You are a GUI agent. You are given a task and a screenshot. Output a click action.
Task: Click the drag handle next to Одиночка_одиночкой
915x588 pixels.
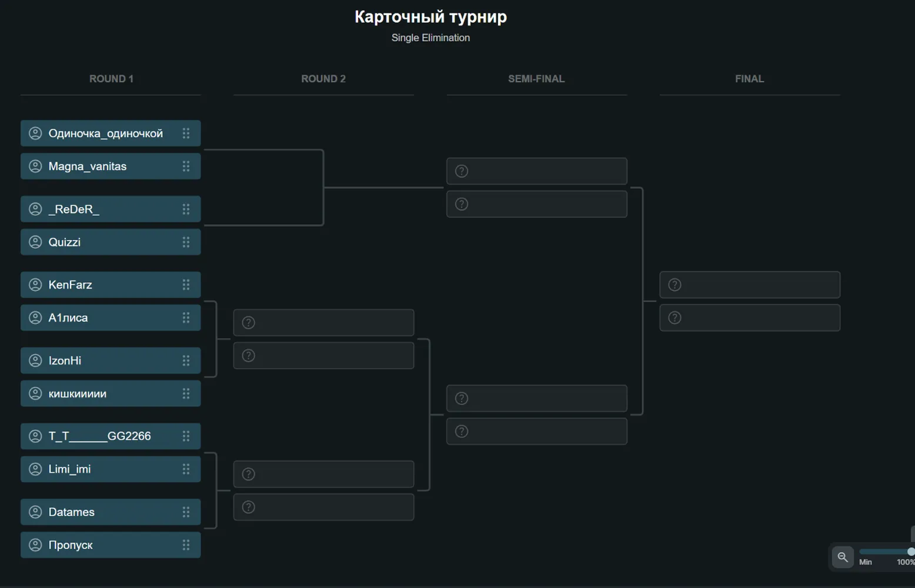tap(186, 133)
